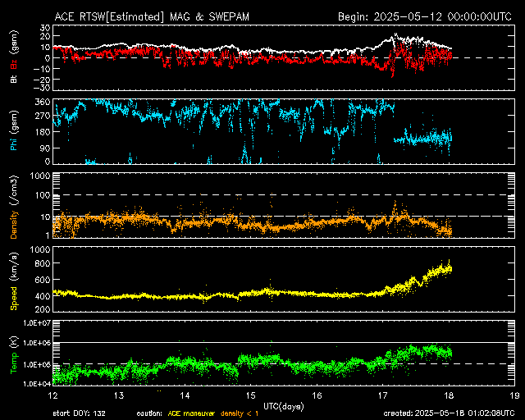The height and width of the screenshot is (420, 525).
Task: Select the "1.0E+04" tick on the Temp axis
Action: point(37,384)
